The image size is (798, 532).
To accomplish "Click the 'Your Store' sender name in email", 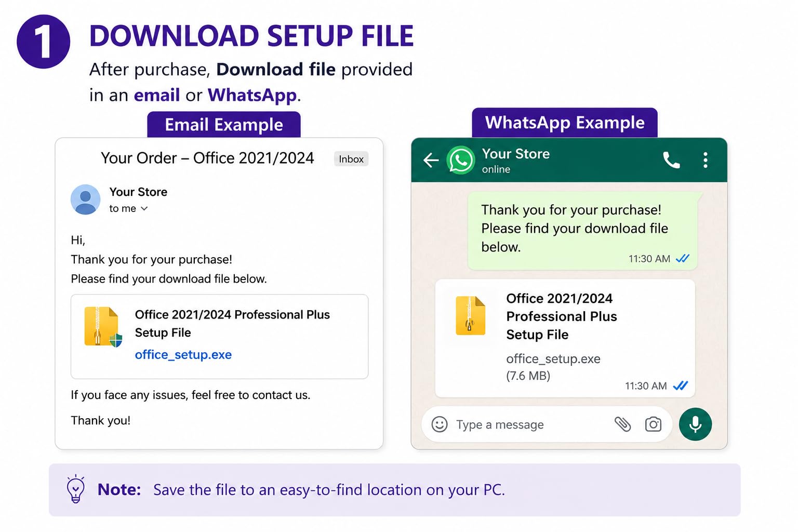I will pyautogui.click(x=138, y=192).
